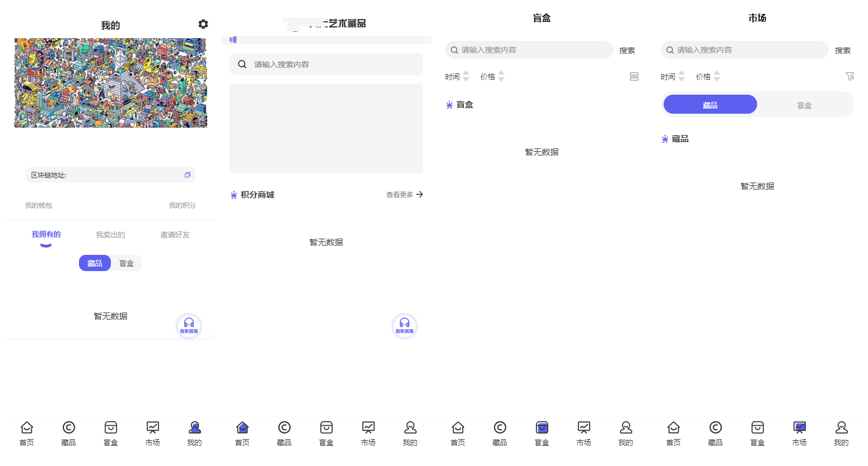Click the 时间 sort arrows on 市场 page

pyautogui.click(x=682, y=76)
